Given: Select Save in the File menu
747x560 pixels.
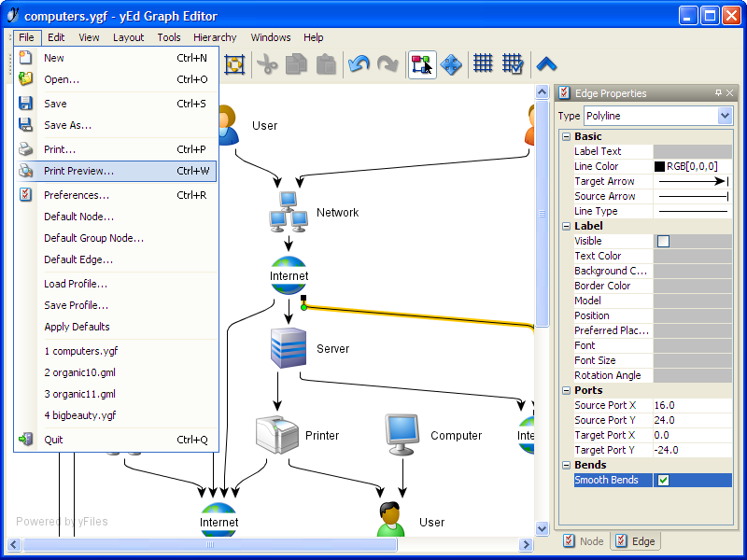Looking at the screenshot, I should [116, 104].
